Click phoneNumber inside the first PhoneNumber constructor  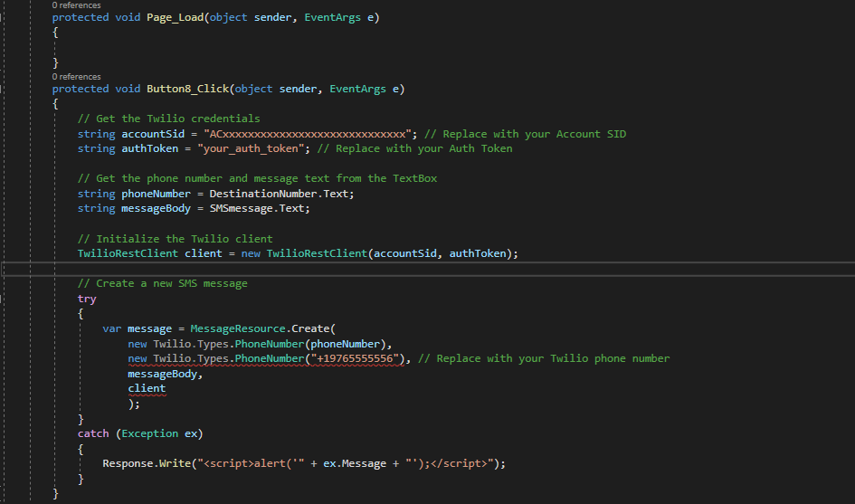tap(345, 344)
